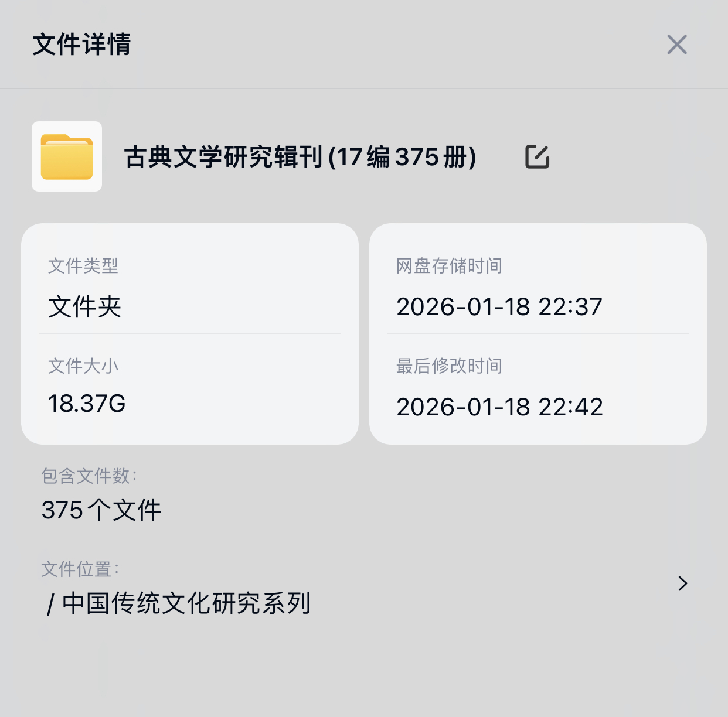Image resolution: width=728 pixels, height=717 pixels.
Task: Click the 文件大小 label
Action: tap(83, 366)
